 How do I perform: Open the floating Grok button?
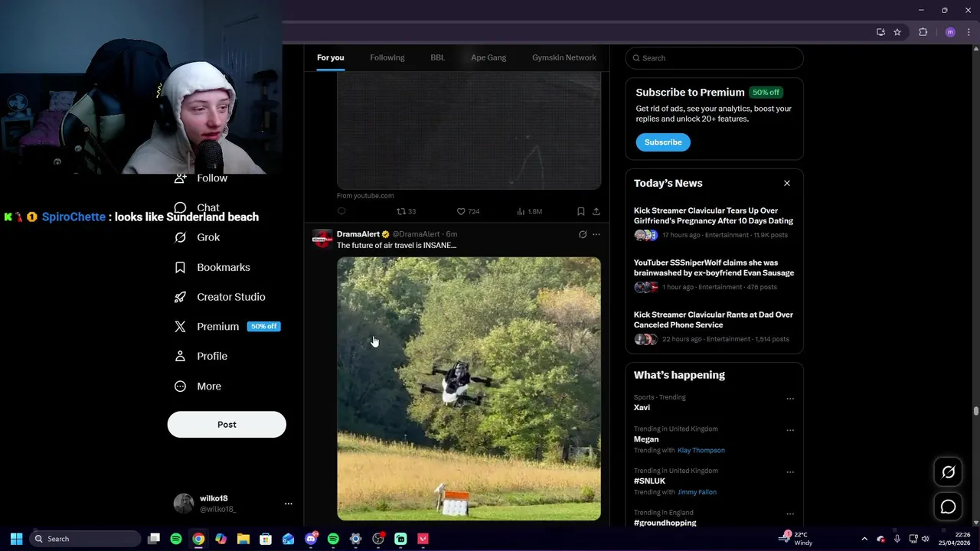pyautogui.click(x=948, y=472)
